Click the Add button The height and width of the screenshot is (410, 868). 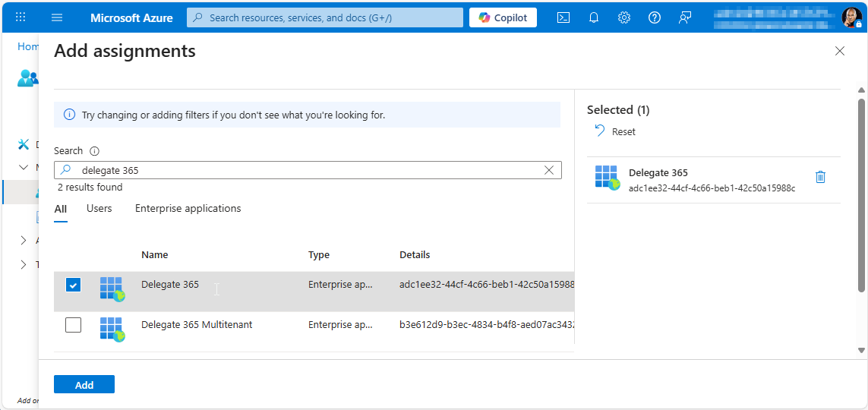pos(84,385)
